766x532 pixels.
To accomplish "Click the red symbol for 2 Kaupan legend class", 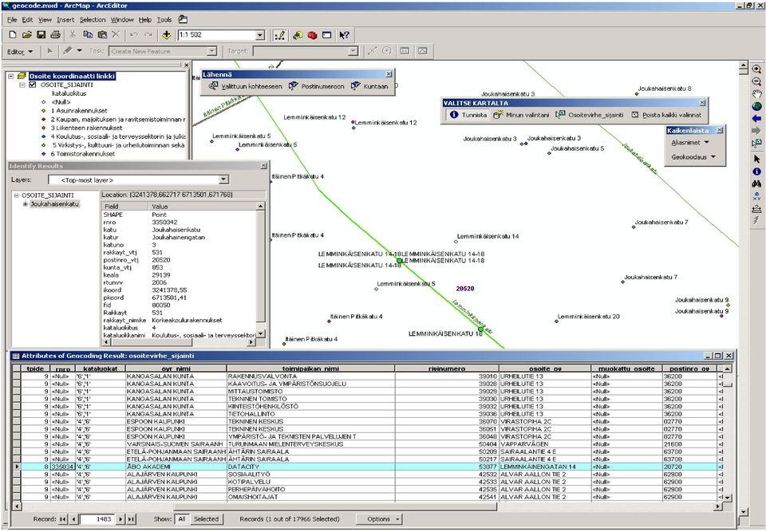I will 43,119.
